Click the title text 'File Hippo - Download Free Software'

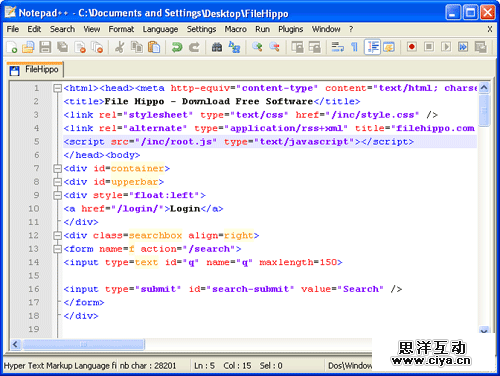[x=209, y=101]
